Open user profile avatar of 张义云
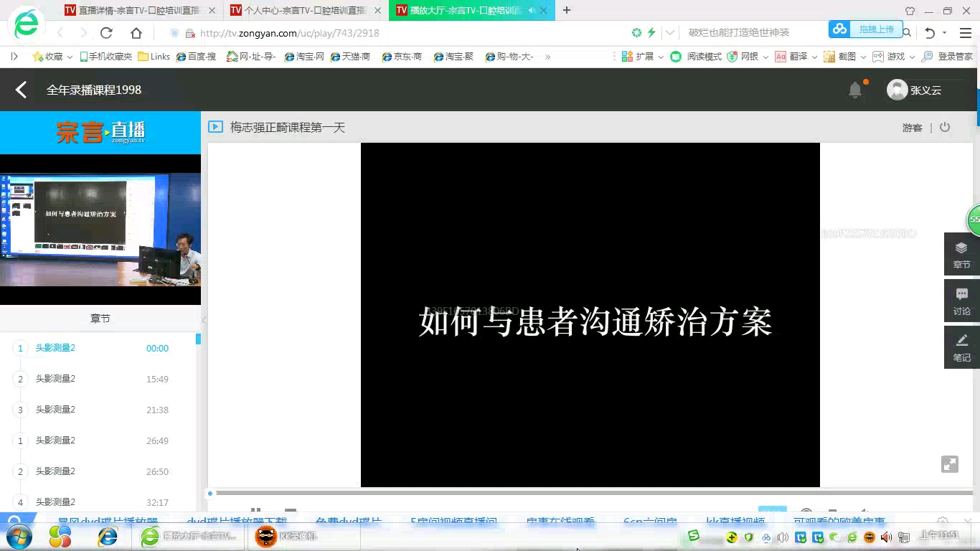This screenshot has height=551, width=980. [x=897, y=90]
